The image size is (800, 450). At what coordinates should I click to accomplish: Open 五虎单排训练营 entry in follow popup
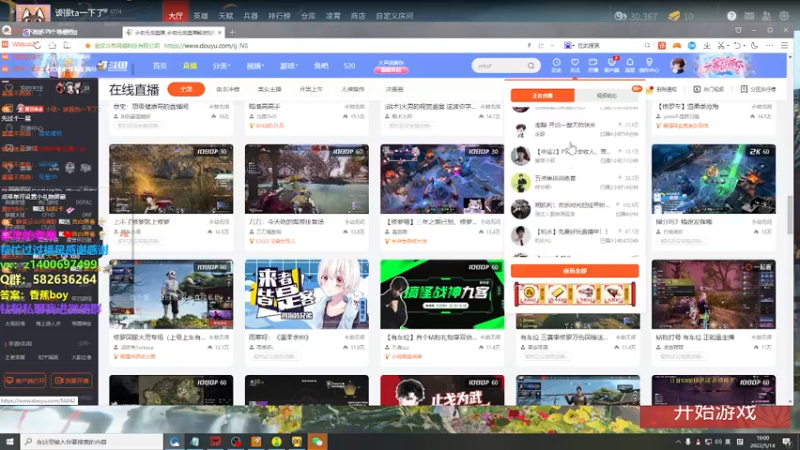point(575,182)
